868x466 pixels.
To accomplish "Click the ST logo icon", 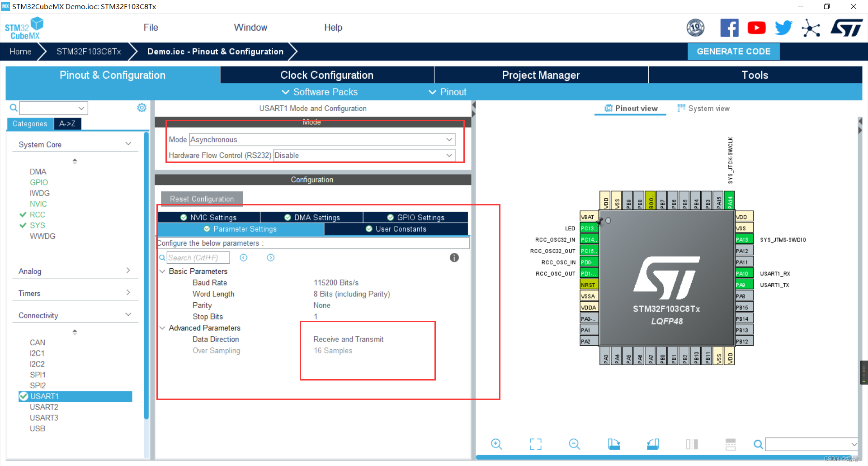I will 846,28.
